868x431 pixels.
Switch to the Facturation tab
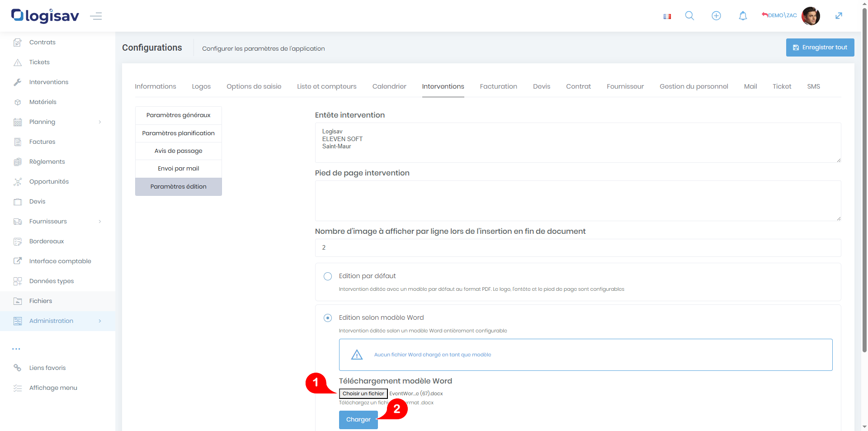pos(498,86)
